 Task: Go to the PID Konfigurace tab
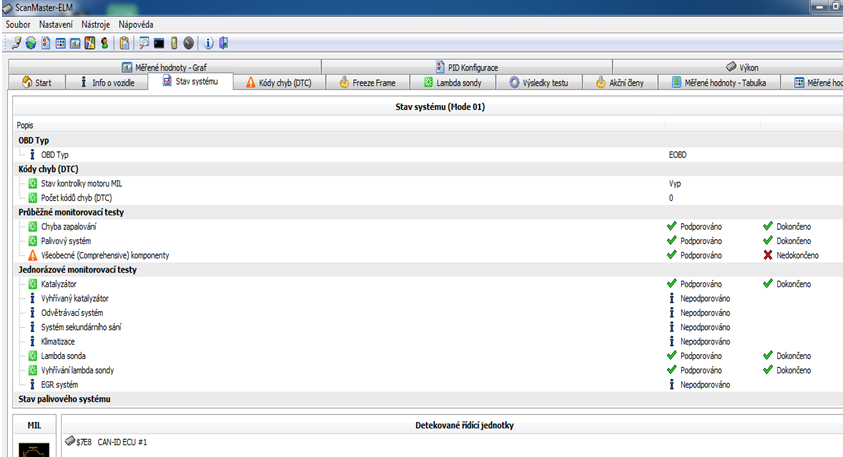[466, 67]
